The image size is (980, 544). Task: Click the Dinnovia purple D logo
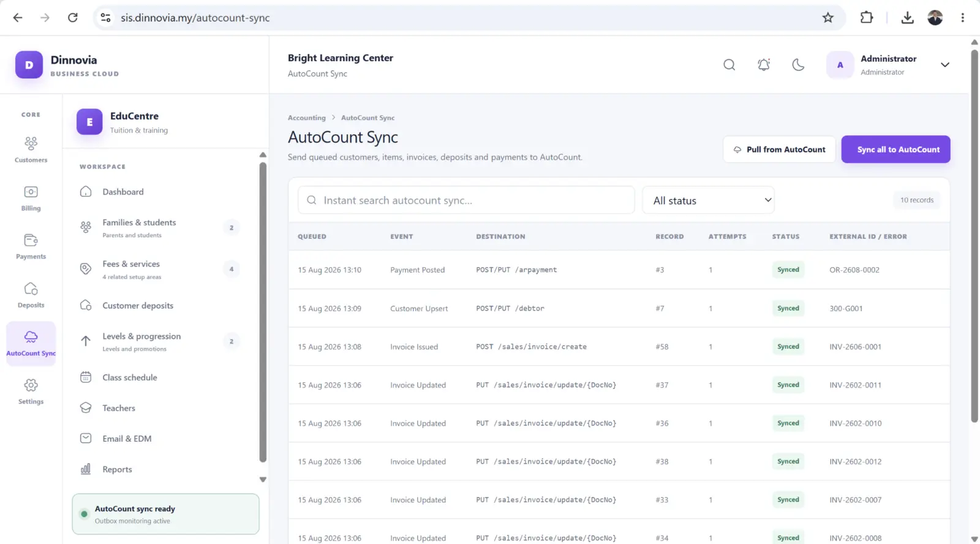coord(29,65)
